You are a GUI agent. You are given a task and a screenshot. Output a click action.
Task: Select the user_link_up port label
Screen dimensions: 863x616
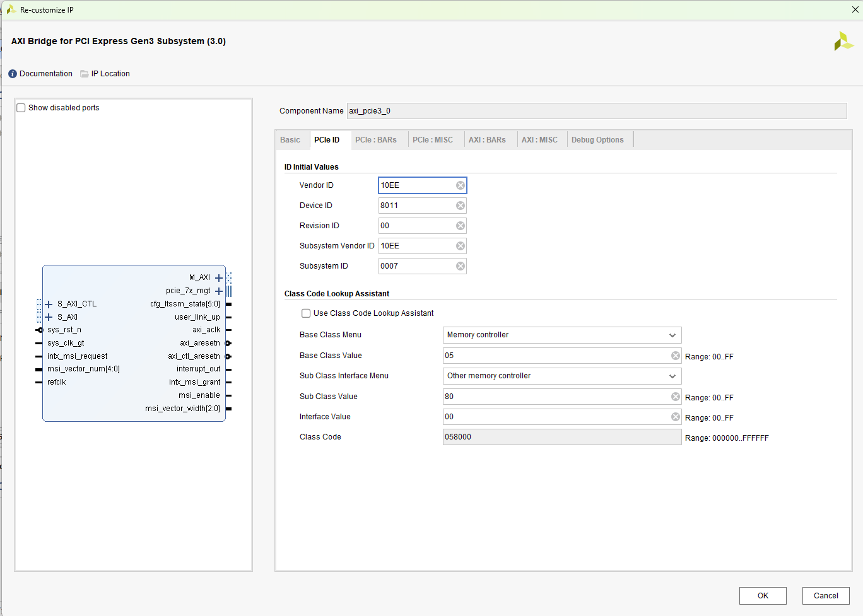(x=197, y=317)
